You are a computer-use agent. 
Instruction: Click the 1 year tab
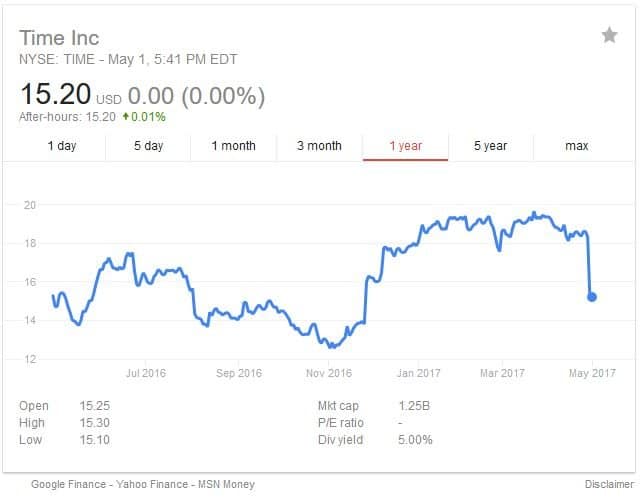405,146
